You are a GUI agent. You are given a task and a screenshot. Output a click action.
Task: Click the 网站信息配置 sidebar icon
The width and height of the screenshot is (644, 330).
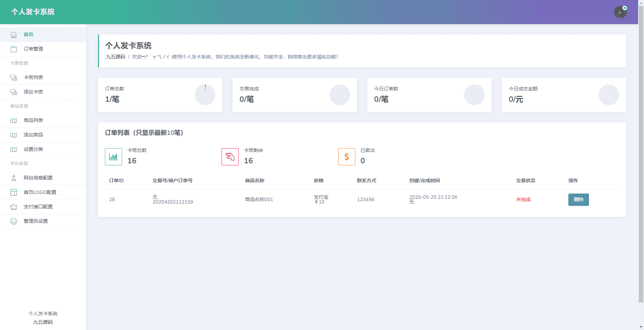tap(13, 178)
